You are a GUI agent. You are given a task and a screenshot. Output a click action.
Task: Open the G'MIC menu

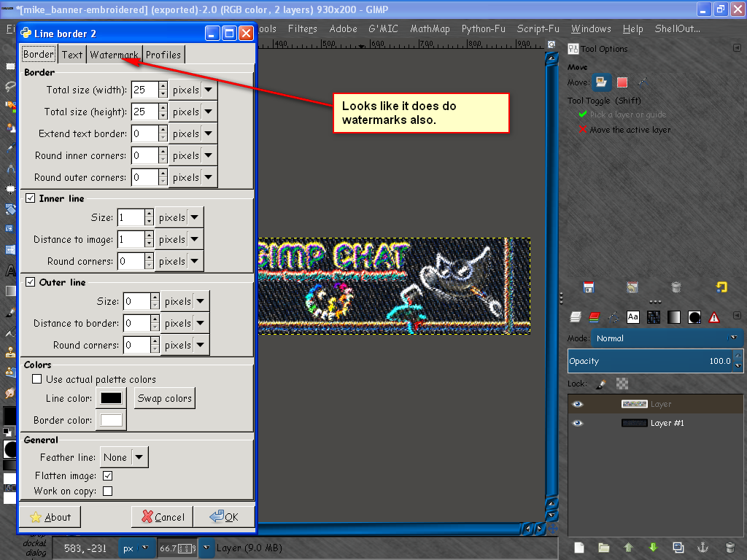[x=383, y=28]
